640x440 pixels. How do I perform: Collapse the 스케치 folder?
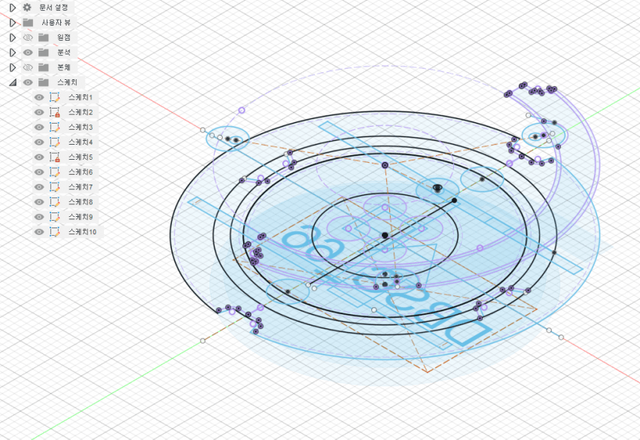[x=12, y=82]
